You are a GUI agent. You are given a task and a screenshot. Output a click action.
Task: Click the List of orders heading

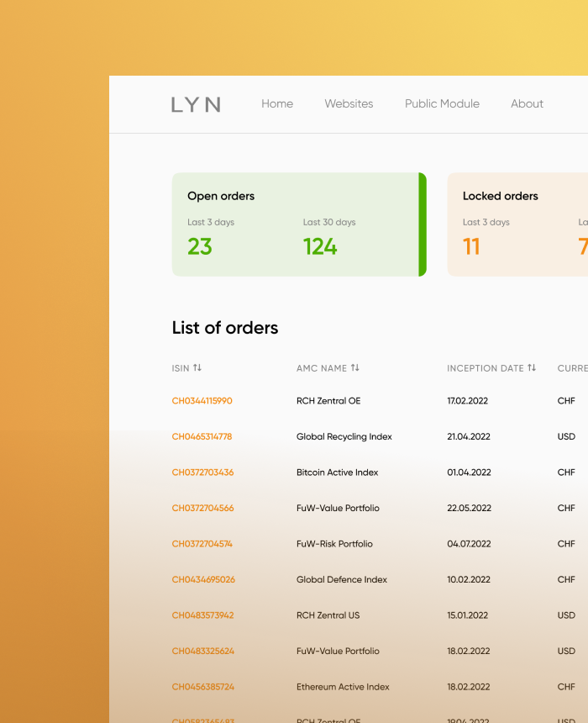pos(225,328)
